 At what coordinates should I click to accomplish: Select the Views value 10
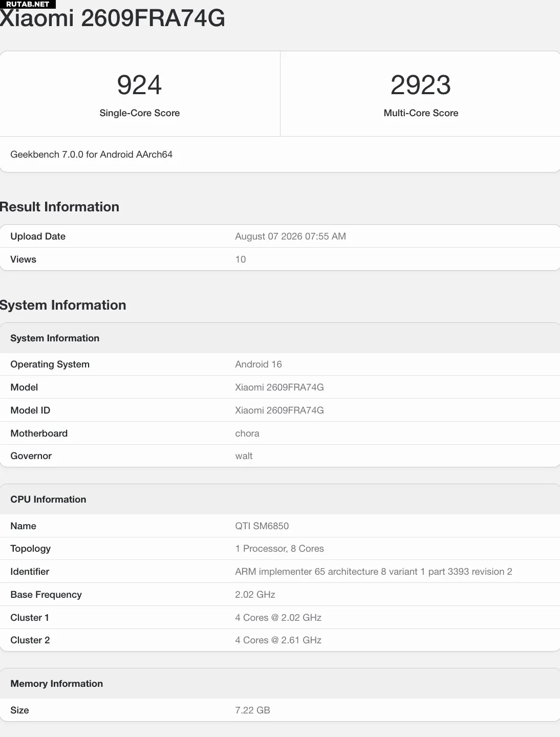pos(241,259)
